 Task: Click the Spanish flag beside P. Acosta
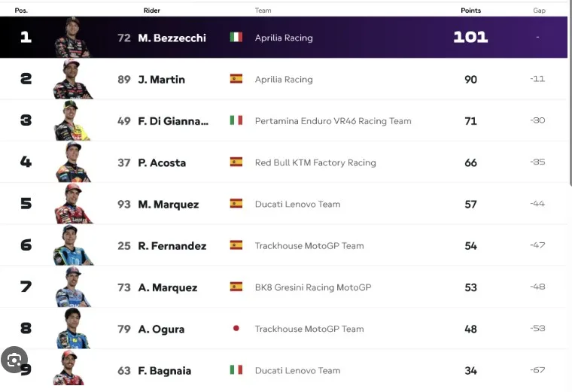236,162
